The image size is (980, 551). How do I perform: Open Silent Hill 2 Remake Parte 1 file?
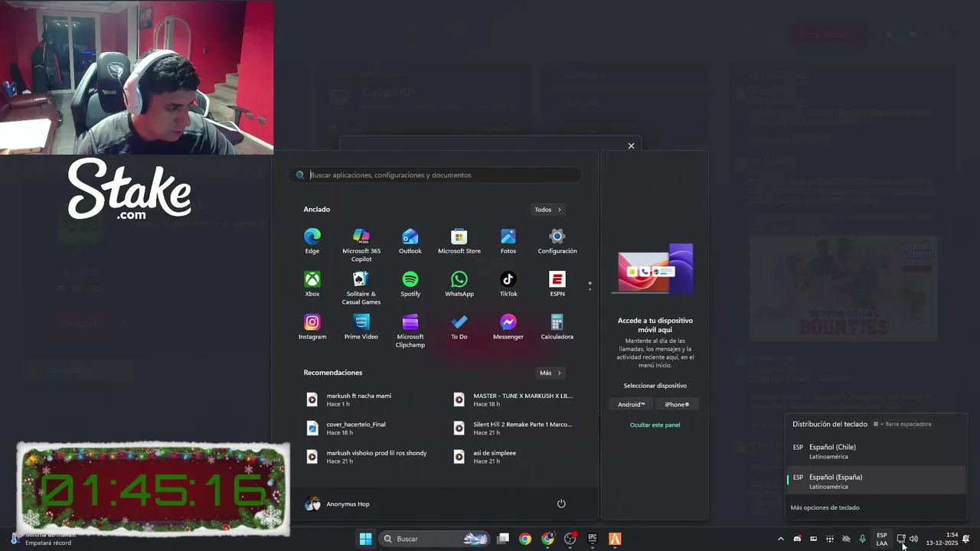click(x=514, y=428)
